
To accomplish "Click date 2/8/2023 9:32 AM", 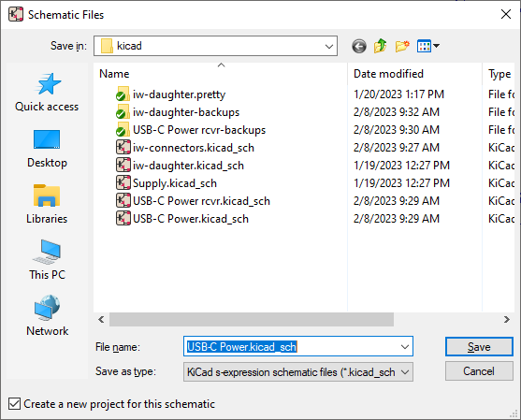I will pos(397,112).
